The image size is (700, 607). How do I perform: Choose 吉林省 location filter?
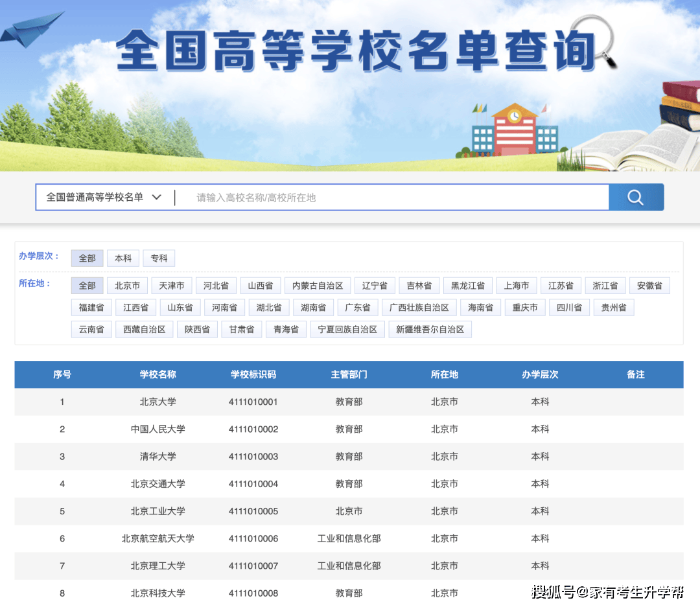point(419,286)
